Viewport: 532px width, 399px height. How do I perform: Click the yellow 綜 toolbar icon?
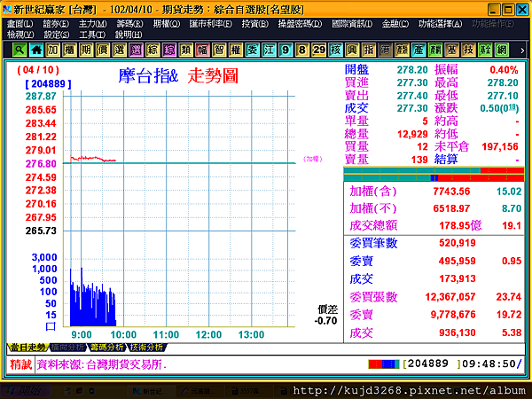click(153, 51)
